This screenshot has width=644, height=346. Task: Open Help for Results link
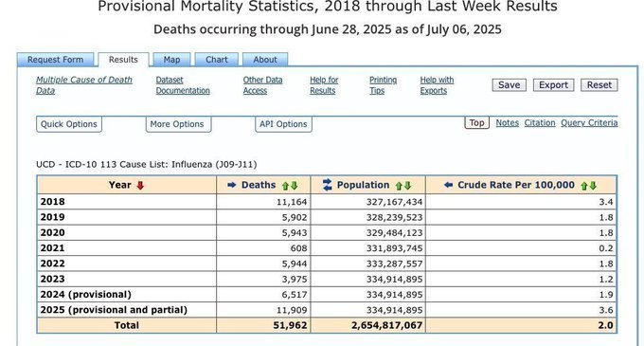[324, 85]
